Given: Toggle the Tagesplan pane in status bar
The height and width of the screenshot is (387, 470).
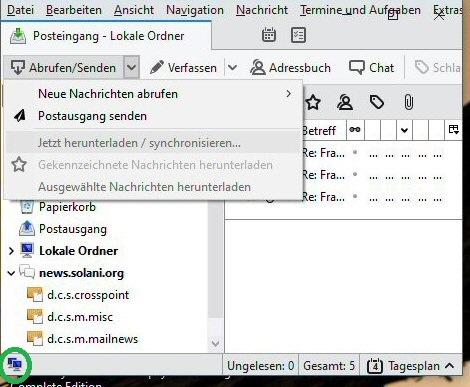Looking at the screenshot, I should pos(411,366).
